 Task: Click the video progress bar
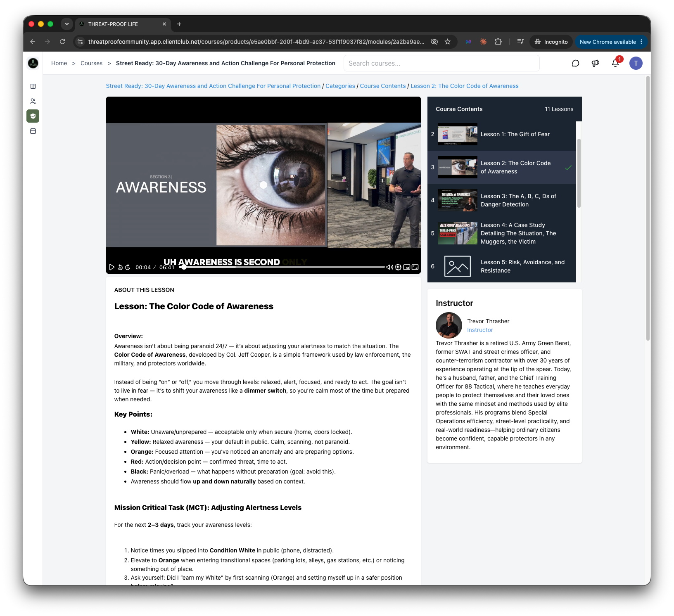point(283,267)
